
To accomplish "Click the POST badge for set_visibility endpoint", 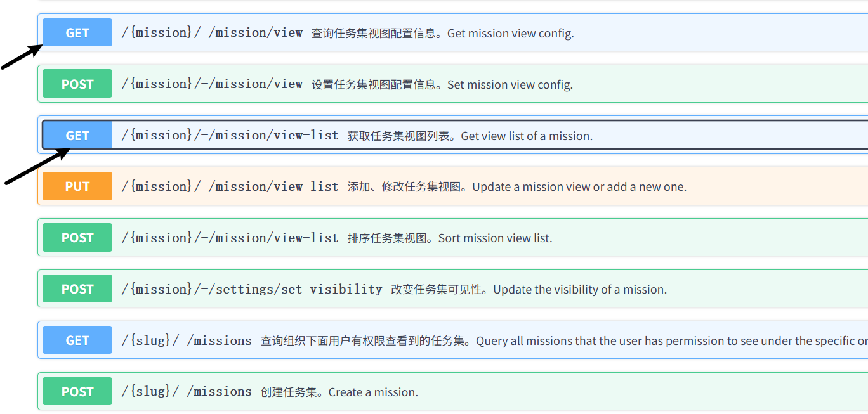I will coord(77,289).
